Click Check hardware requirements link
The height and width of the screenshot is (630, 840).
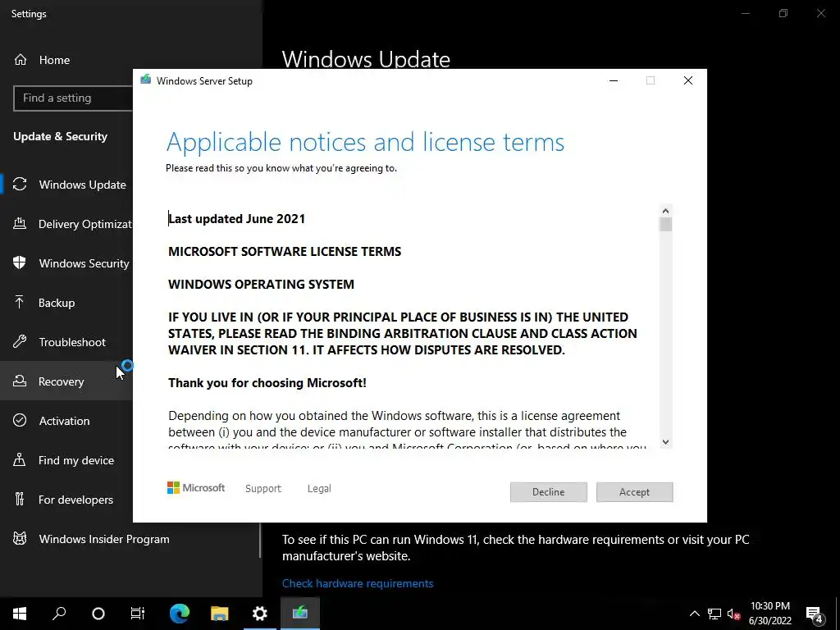(x=358, y=583)
